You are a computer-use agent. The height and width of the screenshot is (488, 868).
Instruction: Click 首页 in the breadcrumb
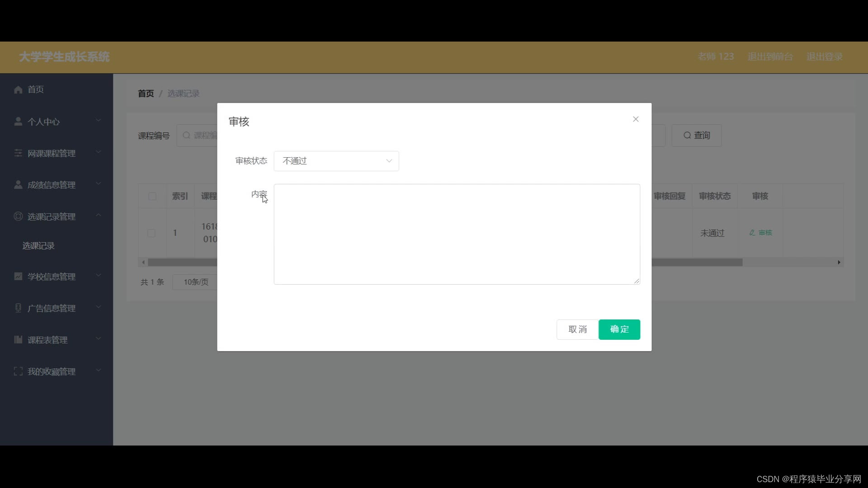pos(146,94)
